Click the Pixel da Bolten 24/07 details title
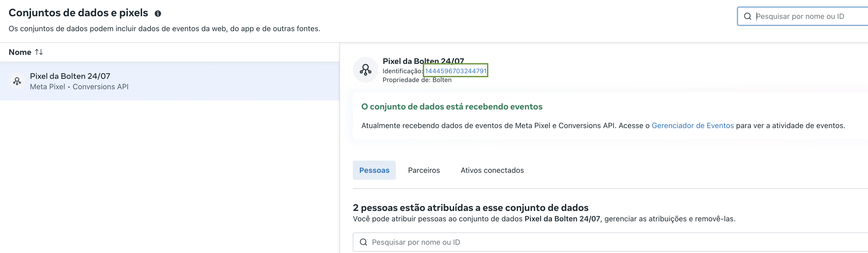Image resolution: width=868 pixels, height=253 pixels. click(423, 61)
